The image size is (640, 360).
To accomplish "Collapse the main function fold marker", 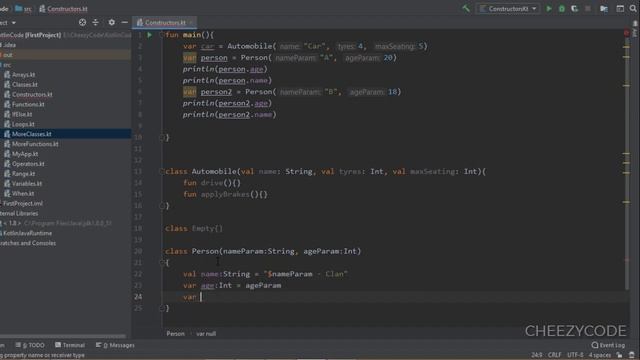I will 162,35.
